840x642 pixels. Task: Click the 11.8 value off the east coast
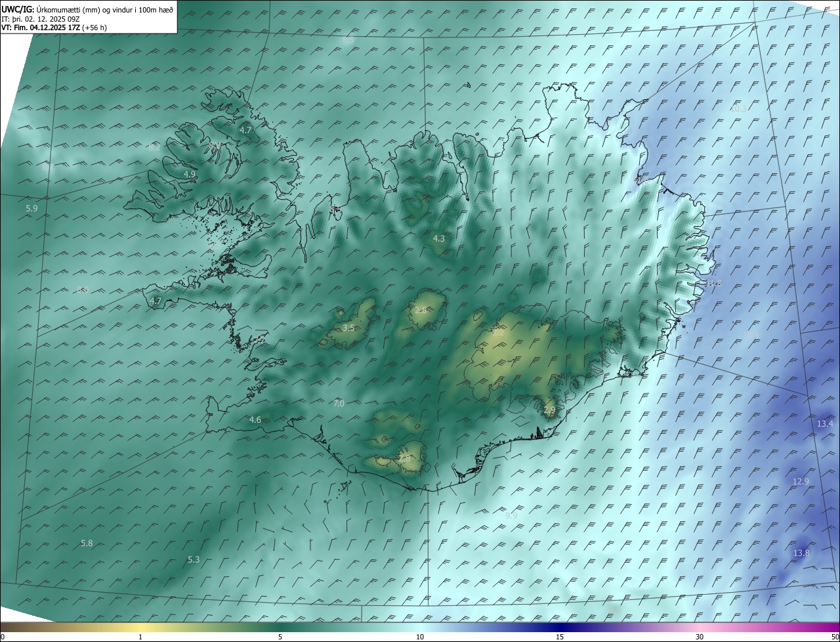[713, 284]
